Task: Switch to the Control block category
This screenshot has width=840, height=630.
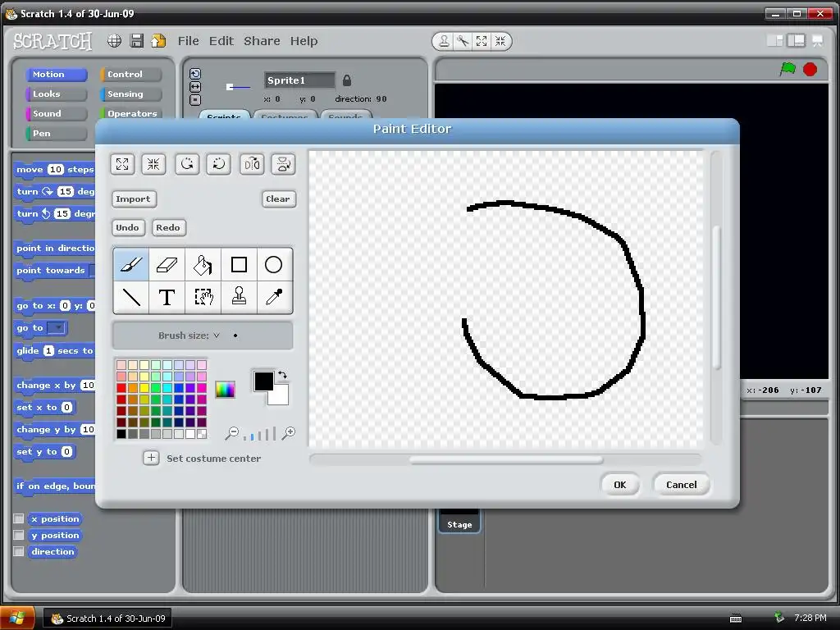Action: [130, 74]
